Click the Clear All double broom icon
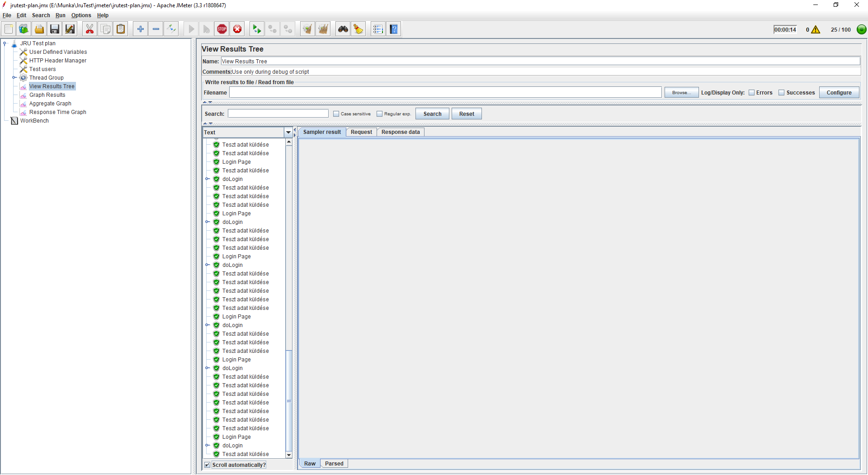Screen dimensions: 868x475 323,29
